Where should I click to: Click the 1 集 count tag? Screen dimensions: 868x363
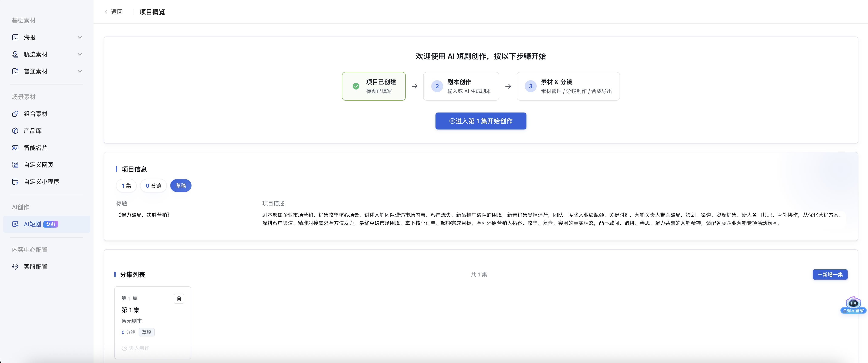126,186
